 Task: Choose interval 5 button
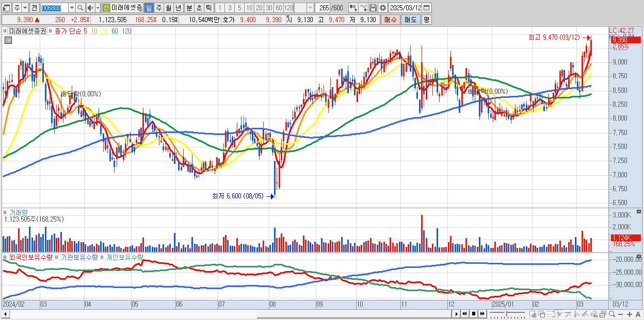point(239,8)
